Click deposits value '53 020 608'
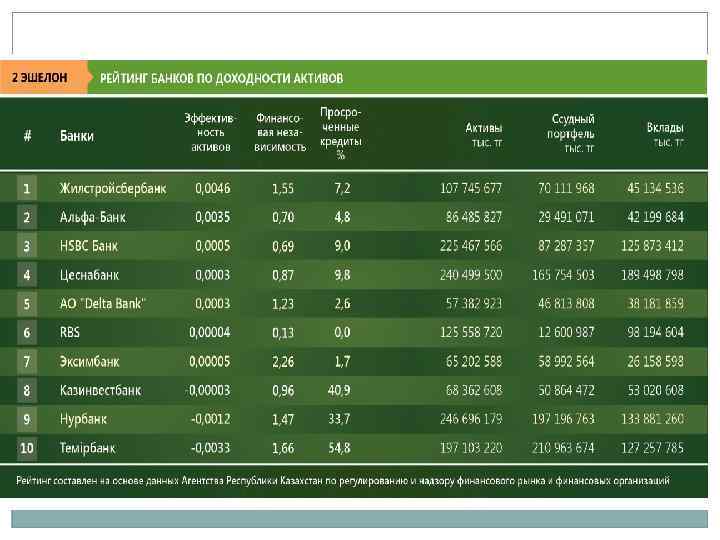720x540 pixels. 655,390
